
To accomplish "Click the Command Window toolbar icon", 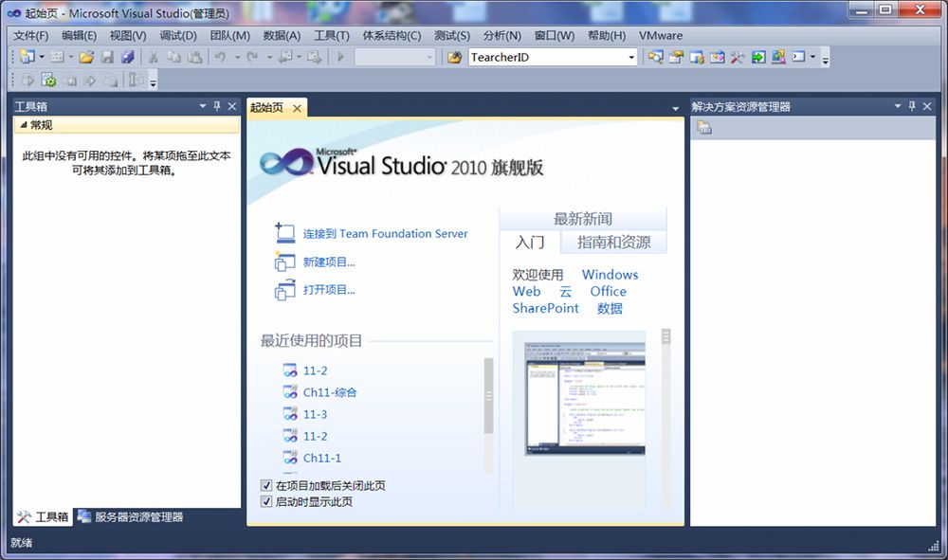I will point(799,57).
